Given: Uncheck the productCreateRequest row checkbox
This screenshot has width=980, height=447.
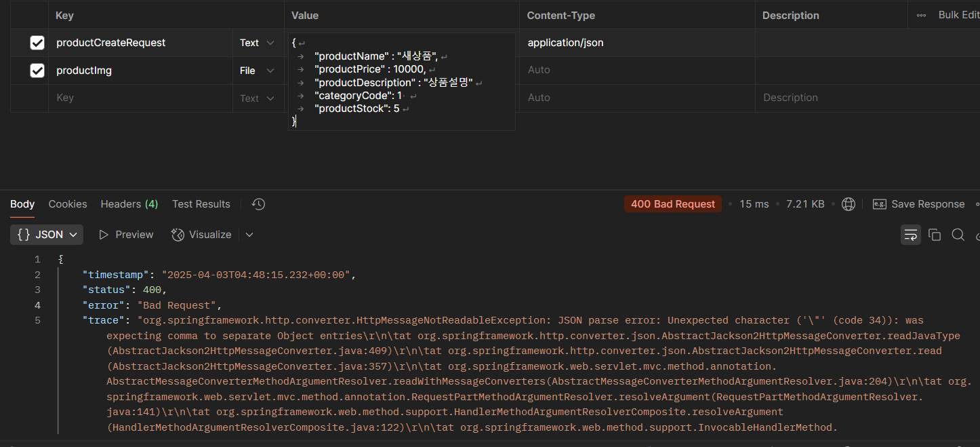Looking at the screenshot, I should pos(37,43).
